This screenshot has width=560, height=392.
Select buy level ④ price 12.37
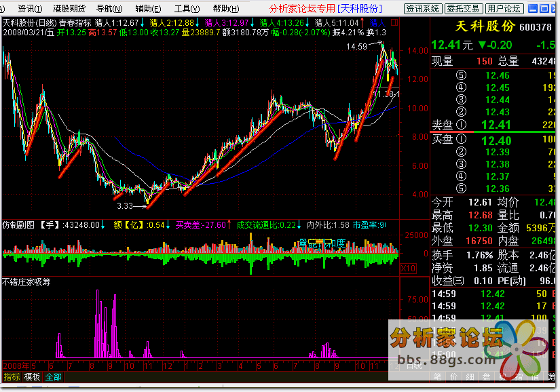pyautogui.click(x=498, y=176)
